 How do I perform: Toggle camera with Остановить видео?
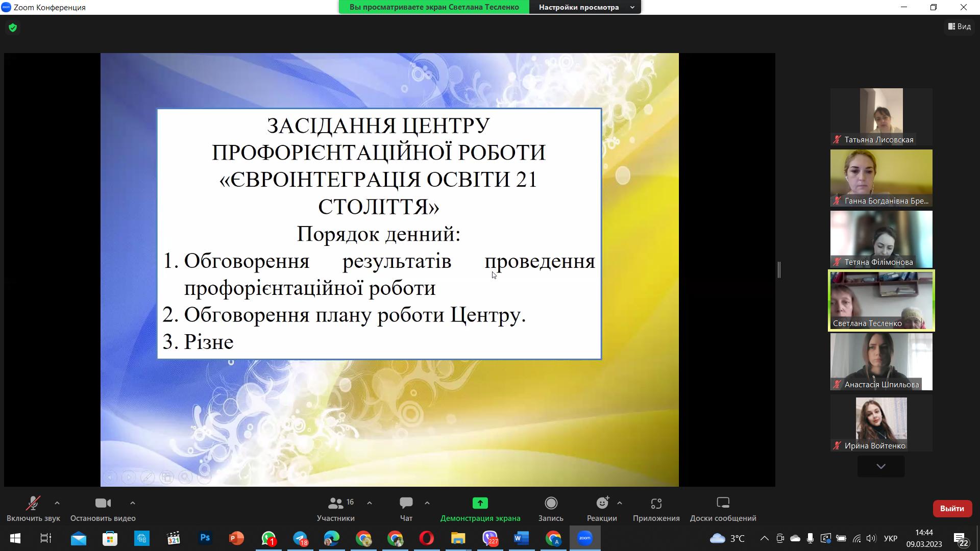[103, 504]
